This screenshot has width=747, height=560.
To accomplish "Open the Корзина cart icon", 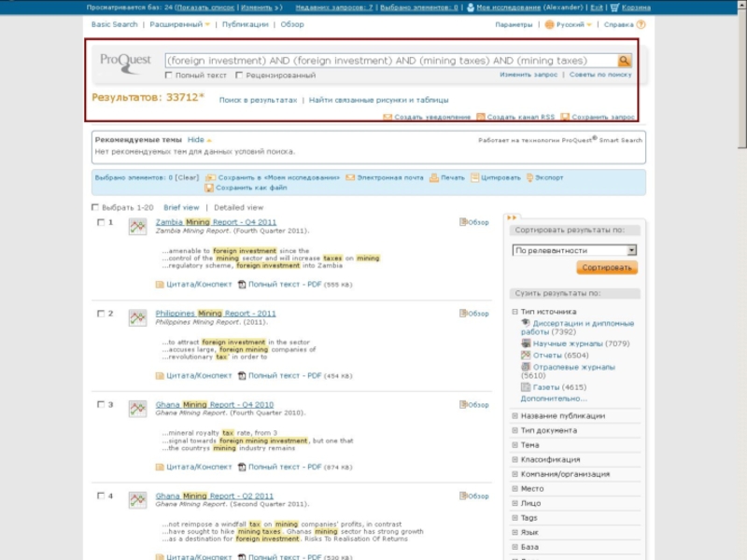I will click(615, 7).
